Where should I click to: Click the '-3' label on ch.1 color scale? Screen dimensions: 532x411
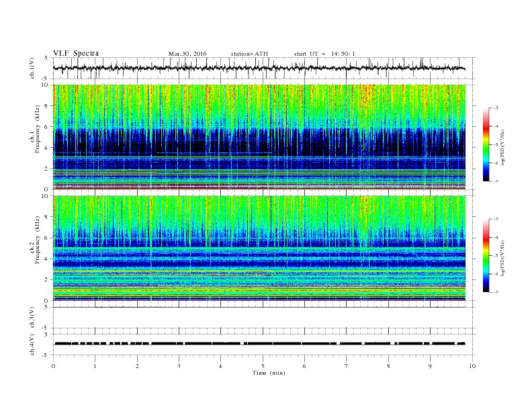click(496, 108)
